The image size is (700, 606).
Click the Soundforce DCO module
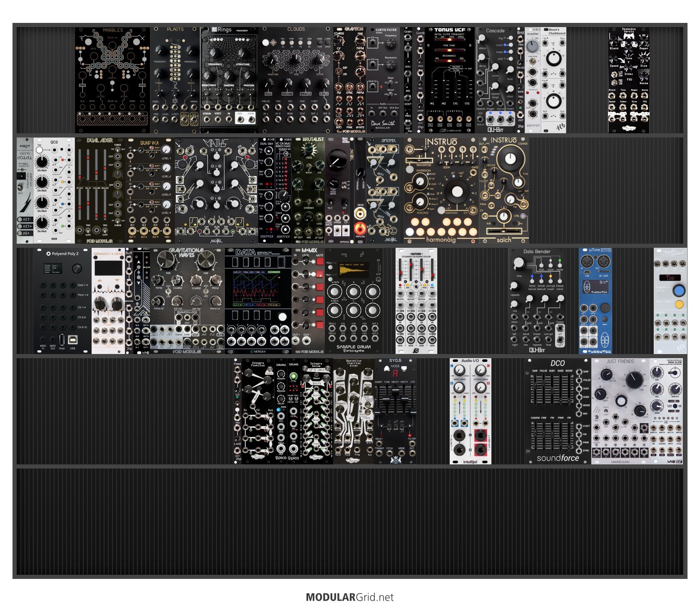click(558, 411)
